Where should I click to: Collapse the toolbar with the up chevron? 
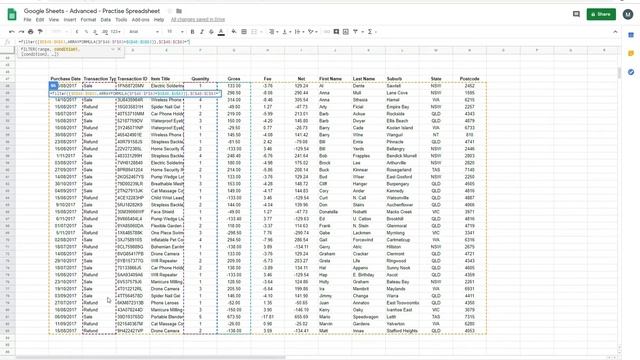click(x=615, y=32)
